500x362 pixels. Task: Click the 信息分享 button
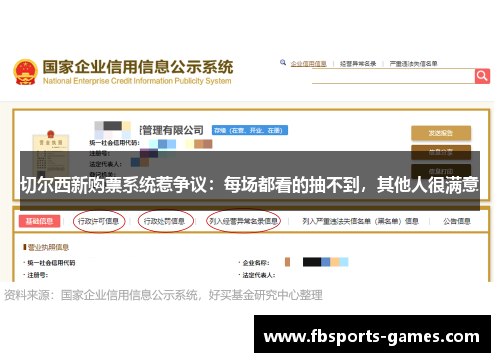(x=441, y=153)
